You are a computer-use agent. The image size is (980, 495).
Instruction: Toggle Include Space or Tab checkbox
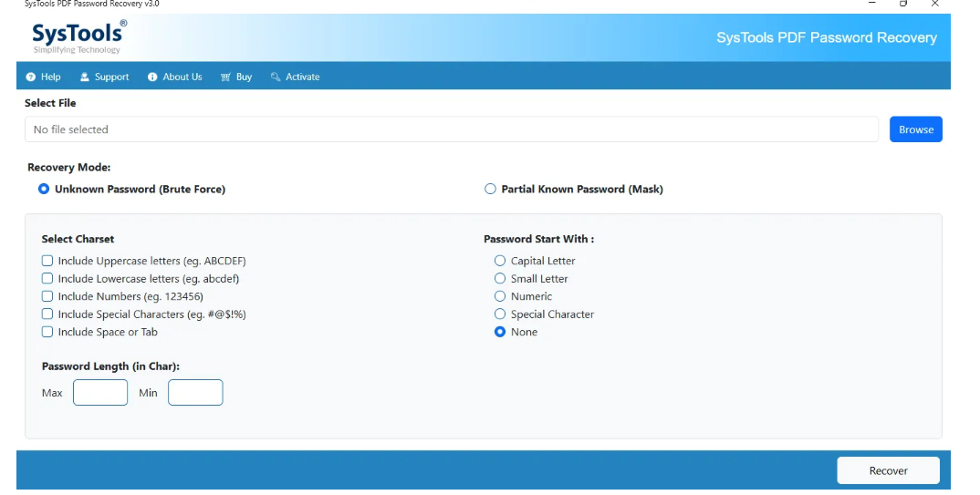tap(47, 332)
